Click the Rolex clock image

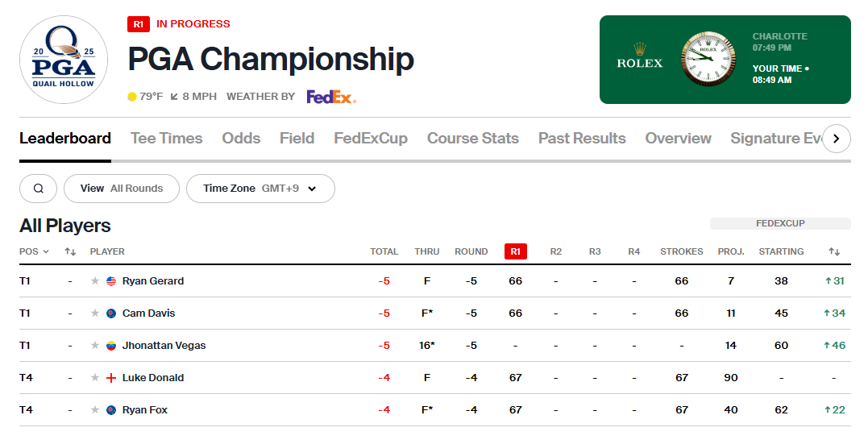pos(708,59)
